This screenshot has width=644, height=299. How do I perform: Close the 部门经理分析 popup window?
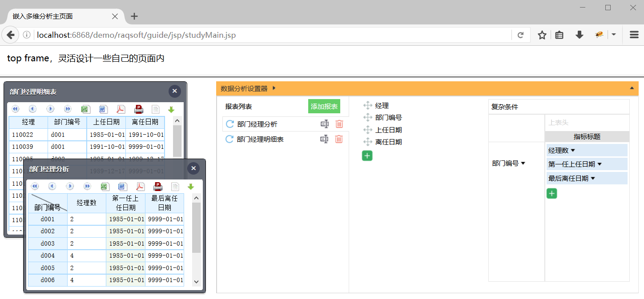(193, 168)
